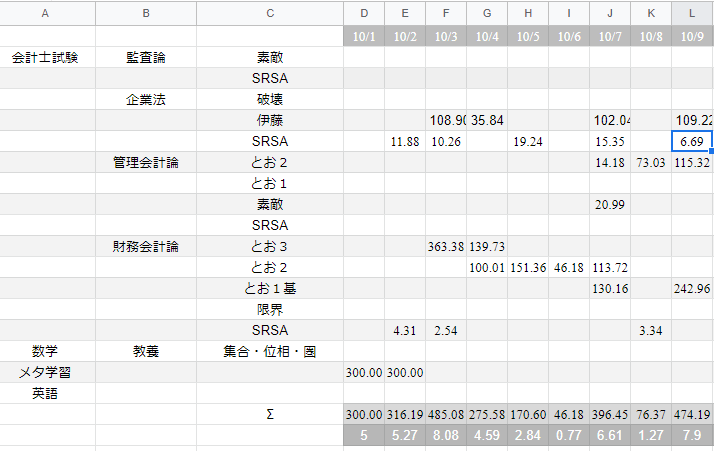The image size is (714, 451).
Task: Click the 10/5 date cell
Action: 528,36
